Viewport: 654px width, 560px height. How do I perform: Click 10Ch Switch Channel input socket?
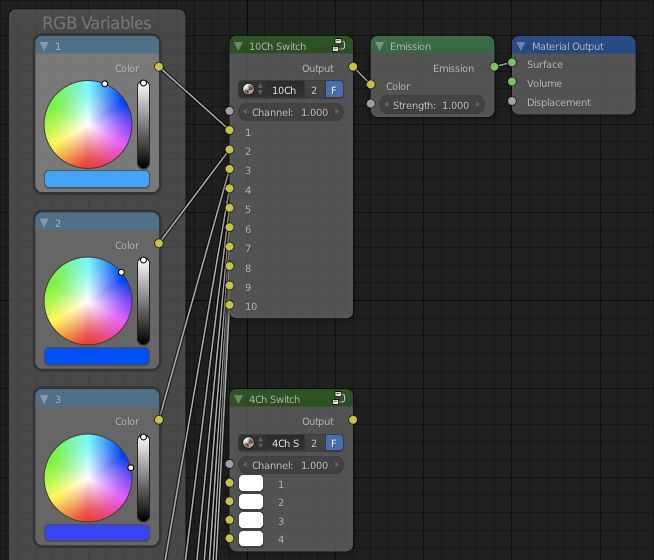coord(229,110)
